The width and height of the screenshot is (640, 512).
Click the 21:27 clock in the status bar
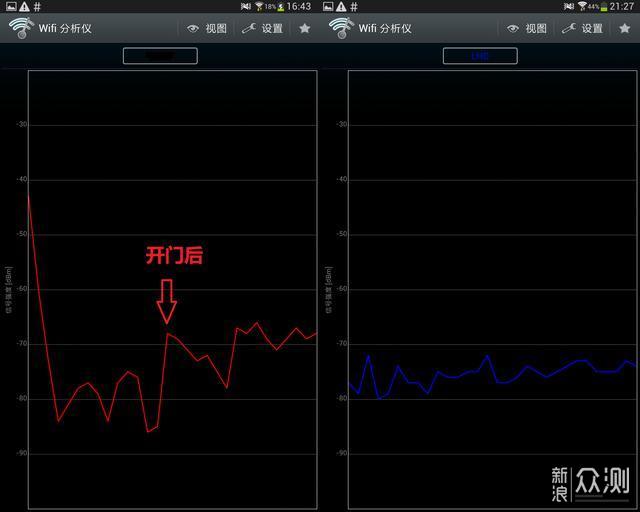point(623,6)
